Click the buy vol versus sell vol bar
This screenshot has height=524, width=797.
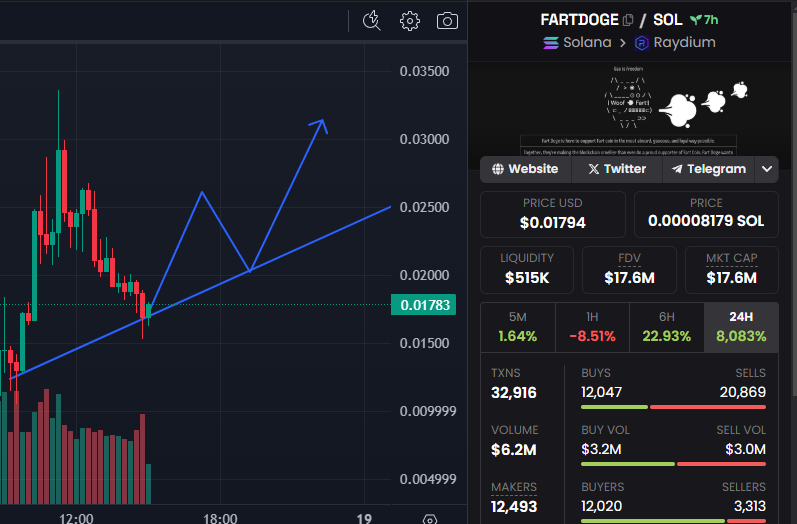[x=673, y=464]
